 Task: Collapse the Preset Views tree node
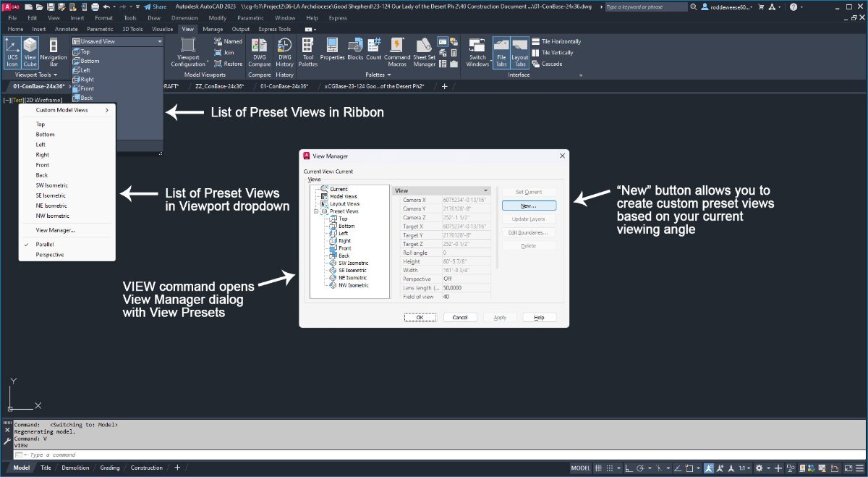coord(315,211)
